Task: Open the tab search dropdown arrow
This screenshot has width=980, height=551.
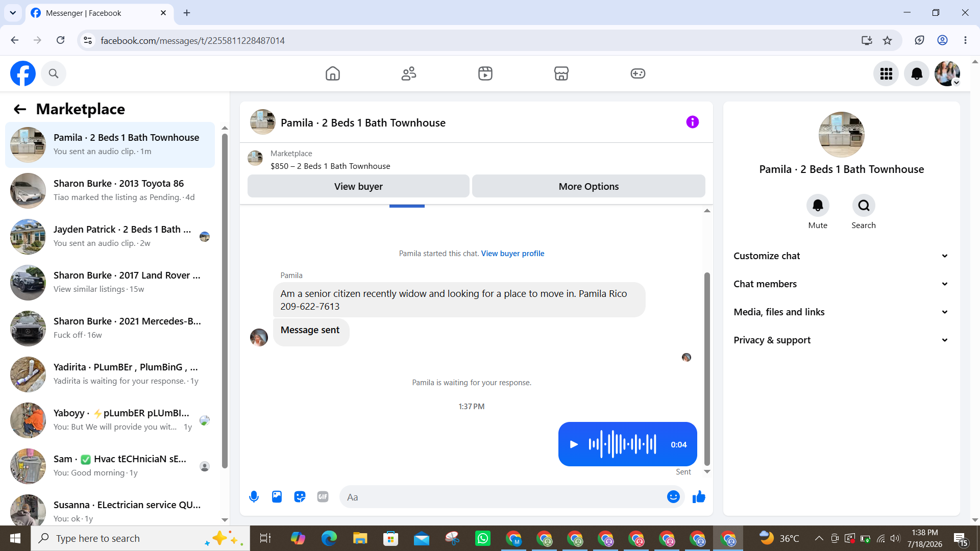Action: [x=13, y=13]
